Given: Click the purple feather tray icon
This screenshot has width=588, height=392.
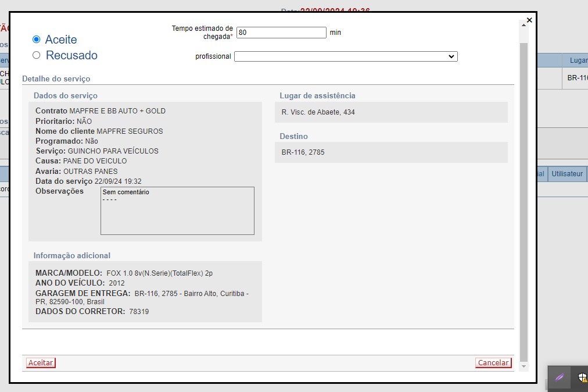Looking at the screenshot, I should pyautogui.click(x=560, y=377).
